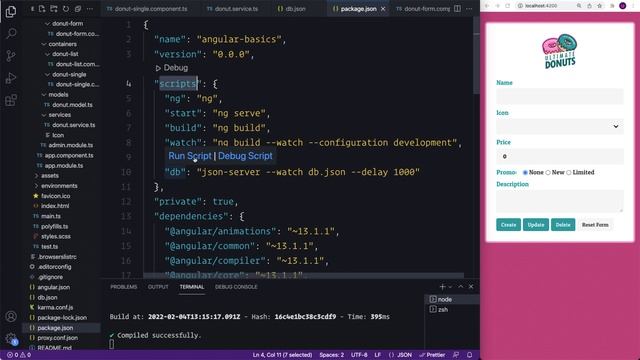Go back in the browser
This screenshot has height=360, width=640.
(x=487, y=6)
